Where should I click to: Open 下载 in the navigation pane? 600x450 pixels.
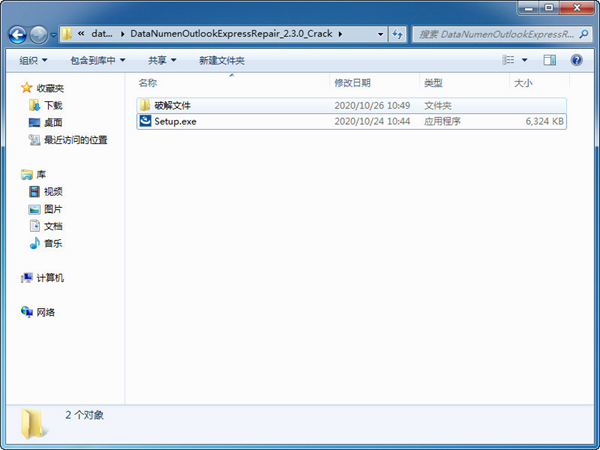(53, 105)
